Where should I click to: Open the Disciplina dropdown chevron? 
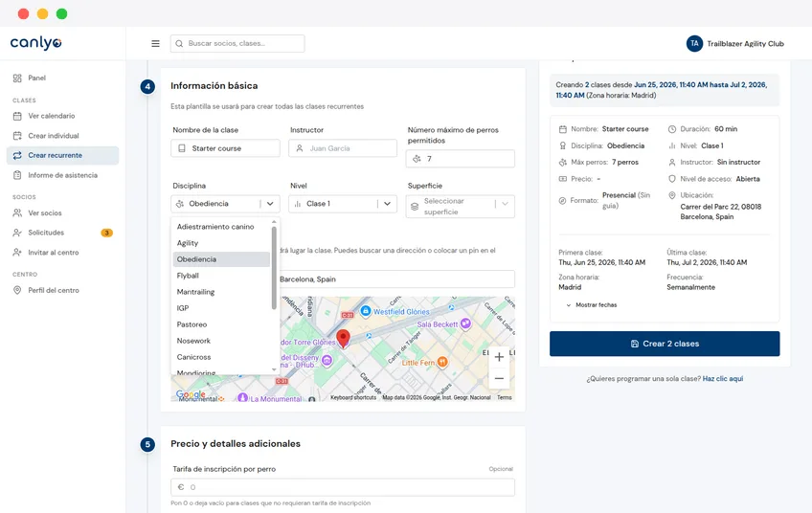pos(270,204)
